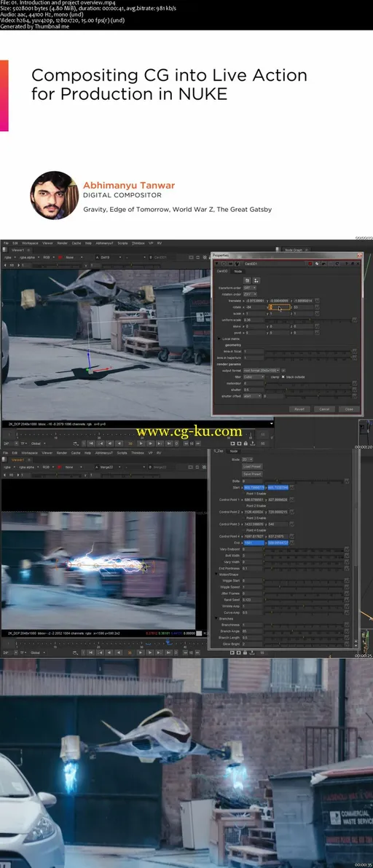Click Close button in Properties window
Viewport: 373px width, 868px height.
pyautogui.click(x=349, y=409)
